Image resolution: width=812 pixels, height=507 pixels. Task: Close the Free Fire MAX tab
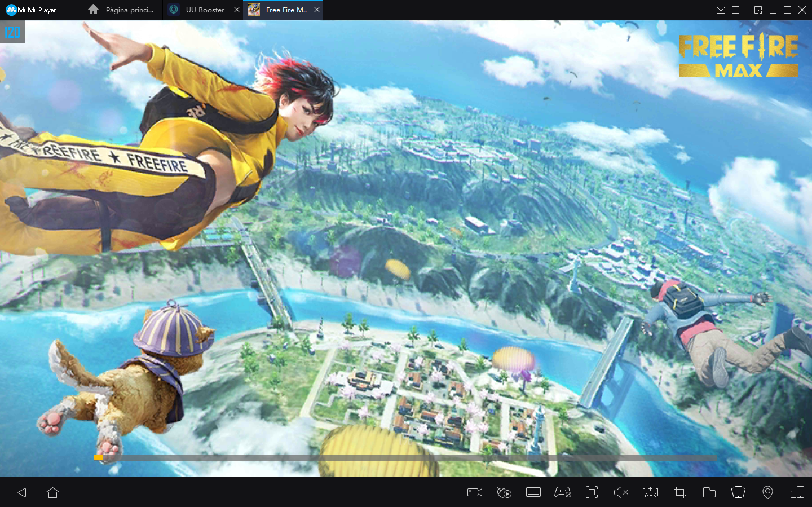317,10
